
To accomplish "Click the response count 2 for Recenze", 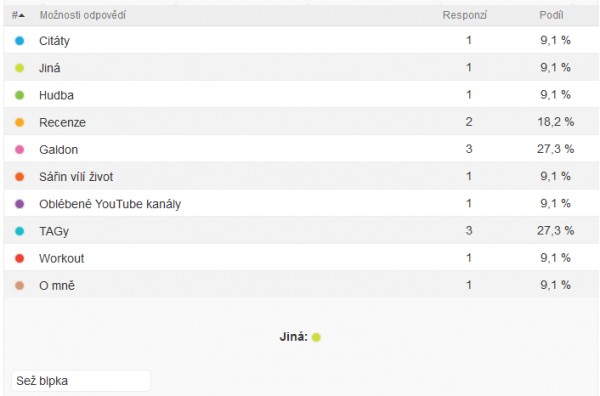I will coord(469,122).
